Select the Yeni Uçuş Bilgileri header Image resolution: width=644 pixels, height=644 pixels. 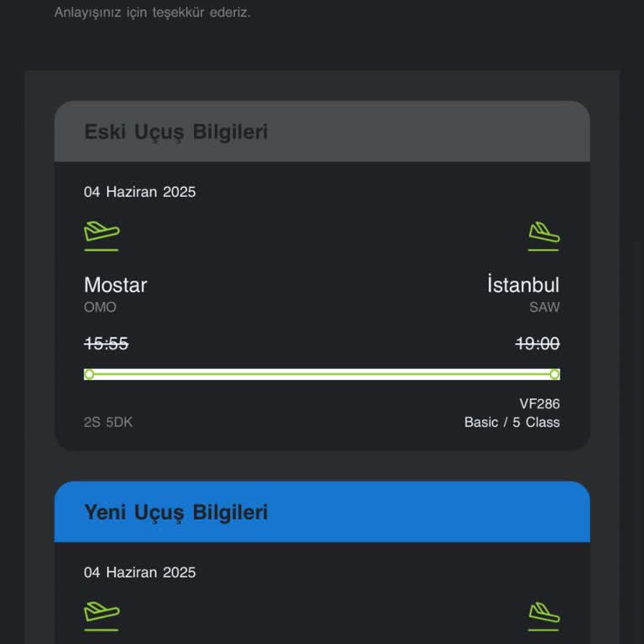coord(176,512)
